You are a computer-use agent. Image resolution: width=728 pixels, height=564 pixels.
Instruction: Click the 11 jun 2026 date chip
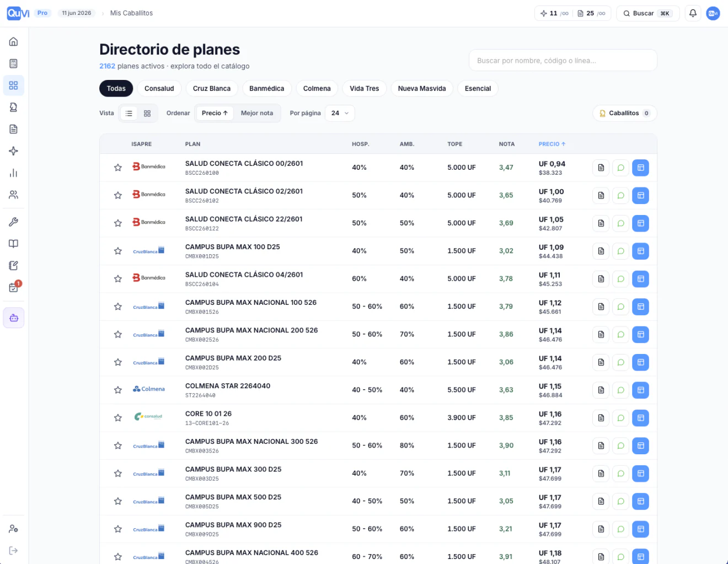tap(76, 13)
